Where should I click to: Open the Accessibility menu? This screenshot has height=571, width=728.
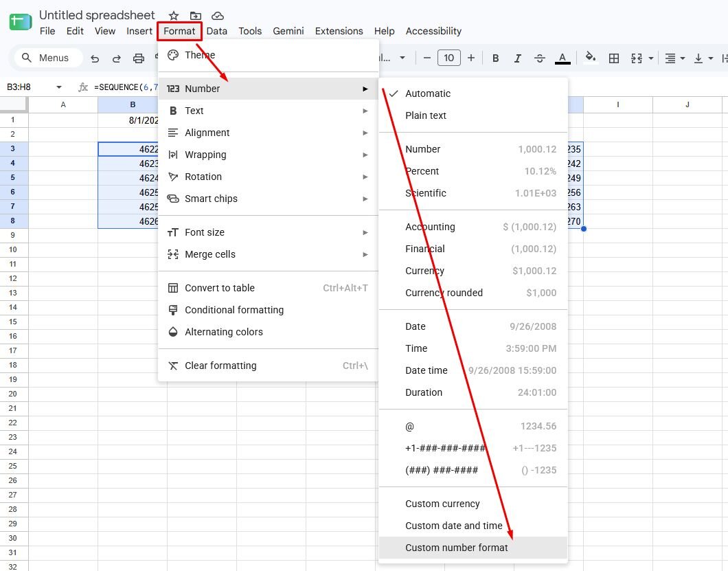point(433,31)
